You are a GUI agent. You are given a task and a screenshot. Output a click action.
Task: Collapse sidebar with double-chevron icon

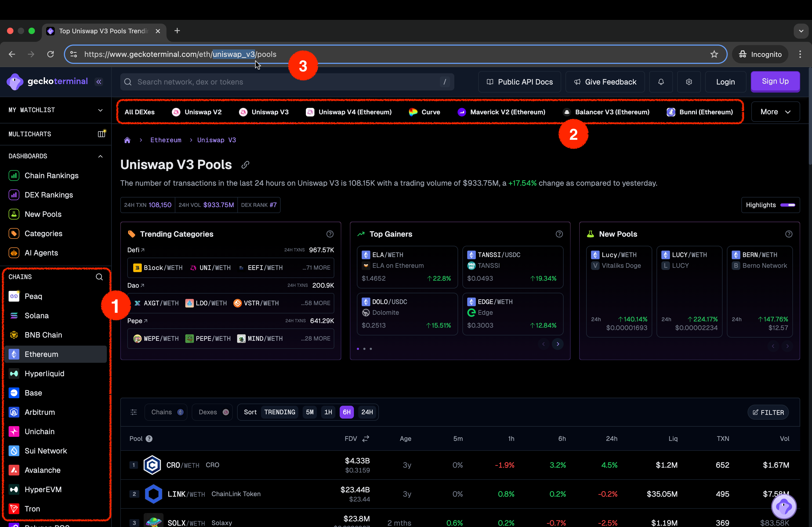tap(99, 82)
